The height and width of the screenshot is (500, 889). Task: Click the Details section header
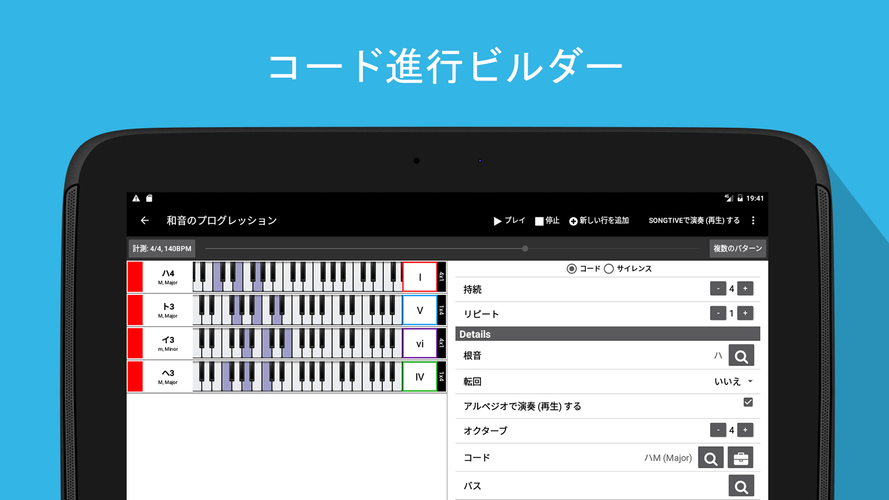[x=608, y=334]
